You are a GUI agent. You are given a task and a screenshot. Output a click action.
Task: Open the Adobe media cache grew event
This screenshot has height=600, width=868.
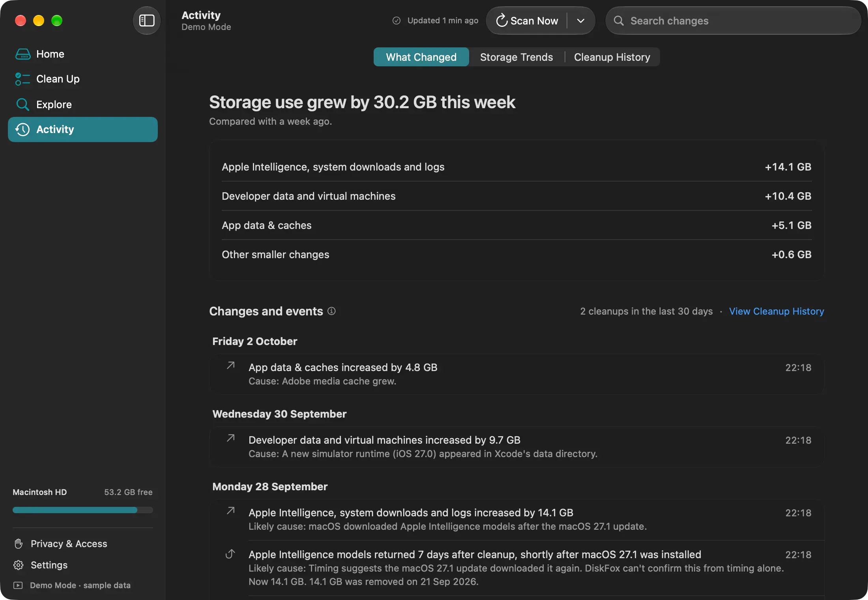pyautogui.click(x=516, y=374)
